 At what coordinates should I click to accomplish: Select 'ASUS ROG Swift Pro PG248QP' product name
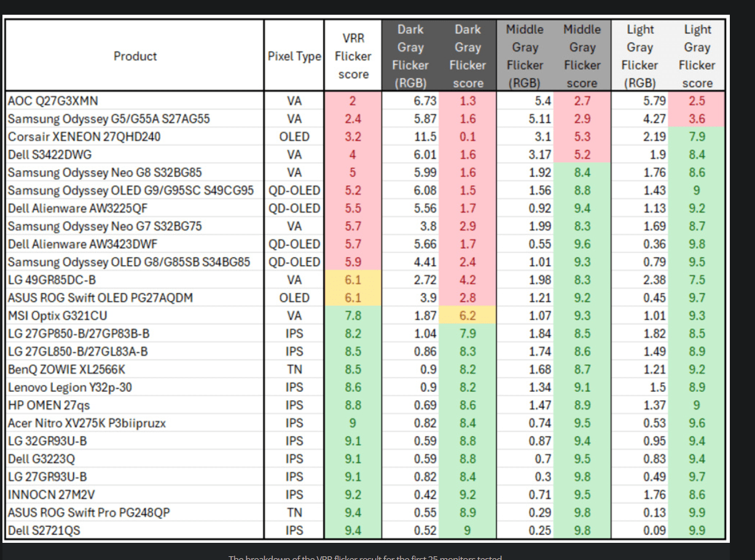(x=88, y=513)
